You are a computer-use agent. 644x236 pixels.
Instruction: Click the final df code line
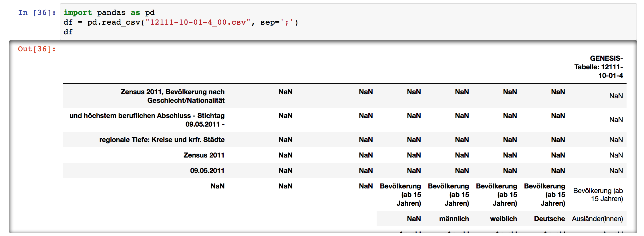68,32
